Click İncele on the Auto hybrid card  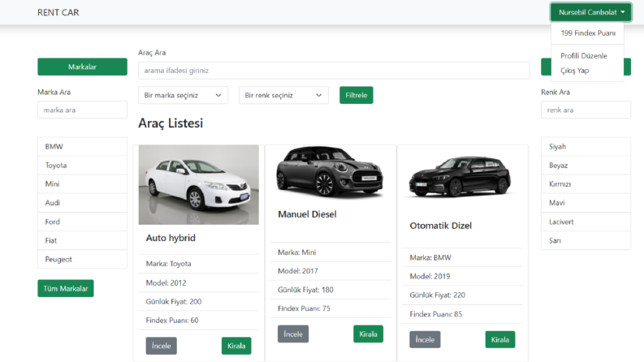point(162,346)
